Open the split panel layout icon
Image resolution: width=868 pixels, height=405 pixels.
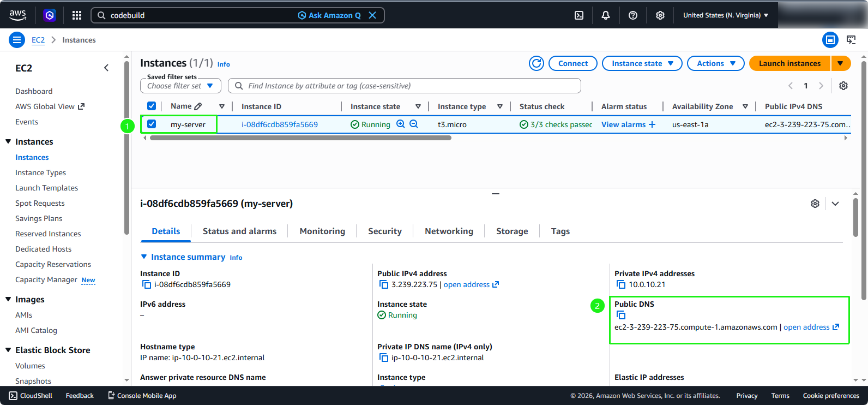[x=830, y=40]
